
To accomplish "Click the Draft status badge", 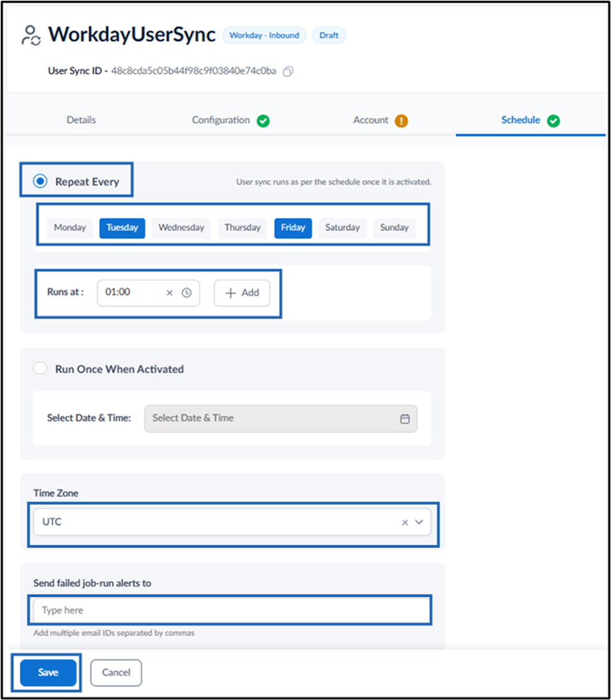I will pos(329,35).
